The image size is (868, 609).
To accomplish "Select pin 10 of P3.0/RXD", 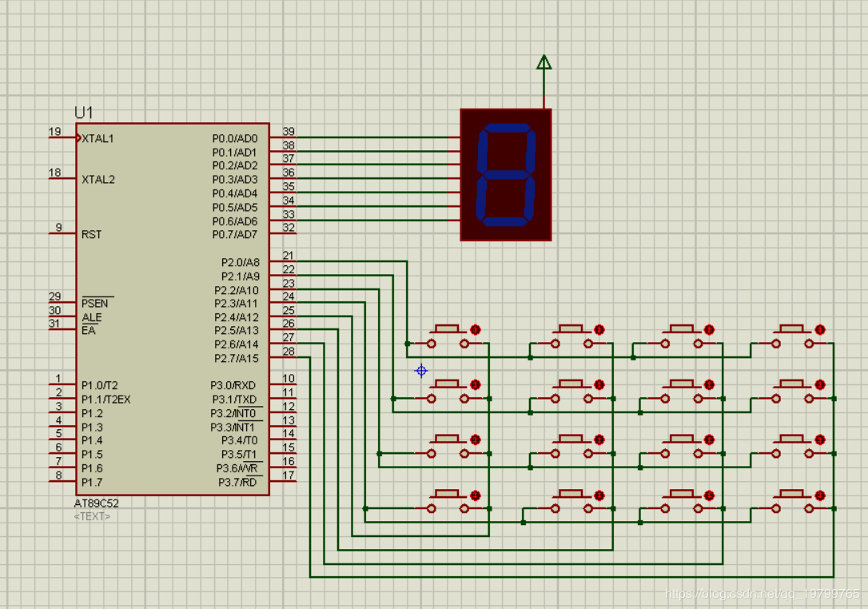I will tap(284, 384).
